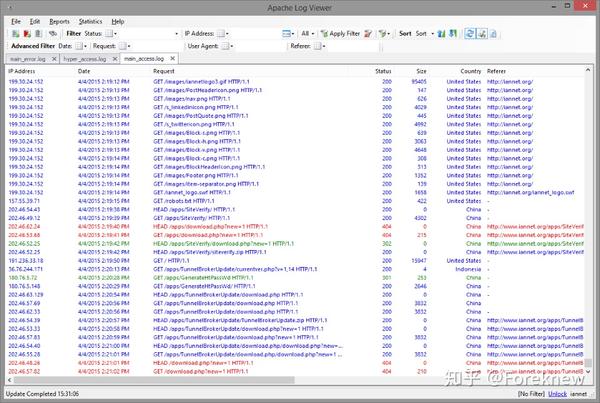This screenshot has width=600, height=403.
Task: Open the Status filter dropdown
Action: [x=148, y=34]
